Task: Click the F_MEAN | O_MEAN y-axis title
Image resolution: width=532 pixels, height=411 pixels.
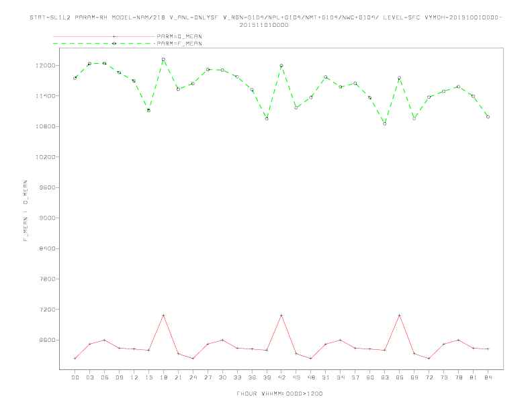Action: click(x=26, y=211)
